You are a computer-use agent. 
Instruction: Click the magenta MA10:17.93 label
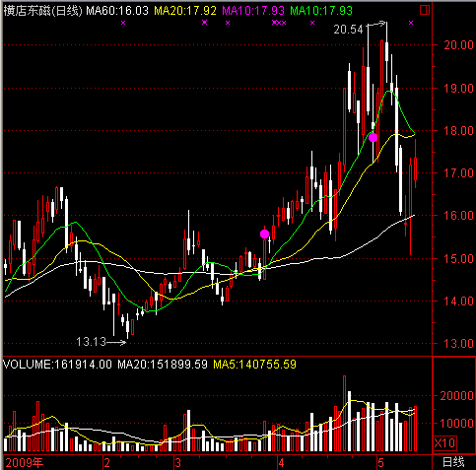click(x=253, y=11)
